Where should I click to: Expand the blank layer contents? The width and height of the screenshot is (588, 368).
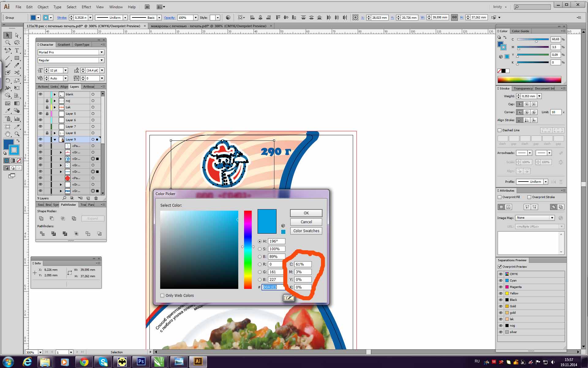[x=55, y=94]
